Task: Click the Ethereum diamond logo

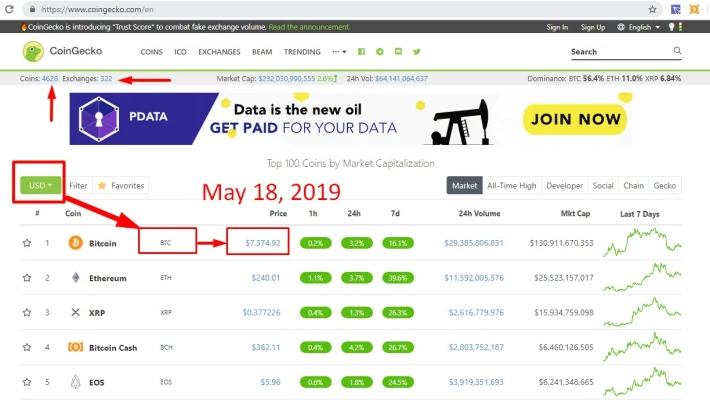Action: coord(76,277)
